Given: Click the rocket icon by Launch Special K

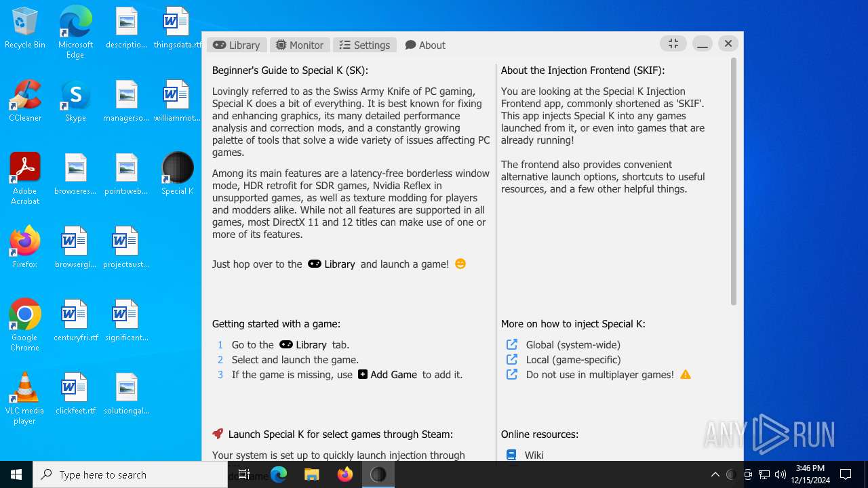Looking at the screenshot, I should click(x=218, y=434).
